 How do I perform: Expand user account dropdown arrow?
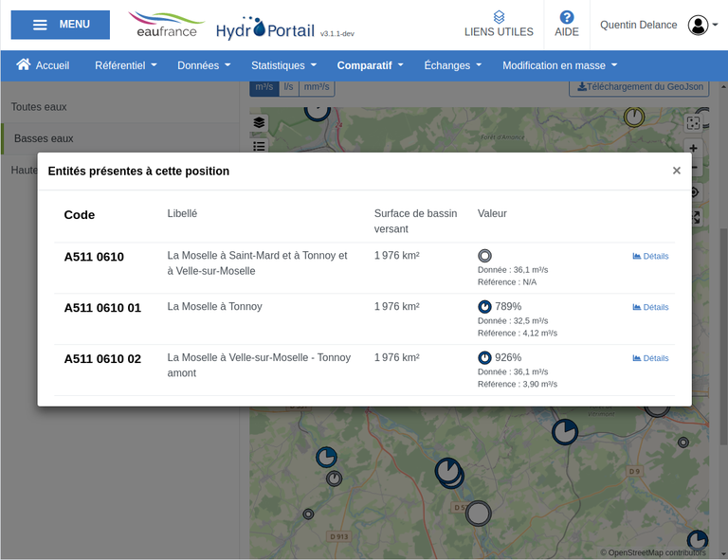pyautogui.click(x=716, y=25)
